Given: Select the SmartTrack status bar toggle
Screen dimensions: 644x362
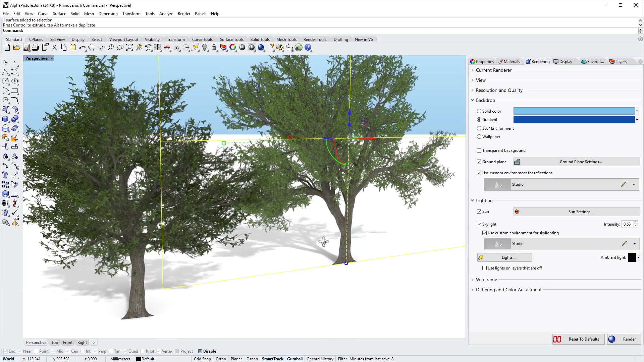Looking at the screenshot, I should [x=272, y=358].
